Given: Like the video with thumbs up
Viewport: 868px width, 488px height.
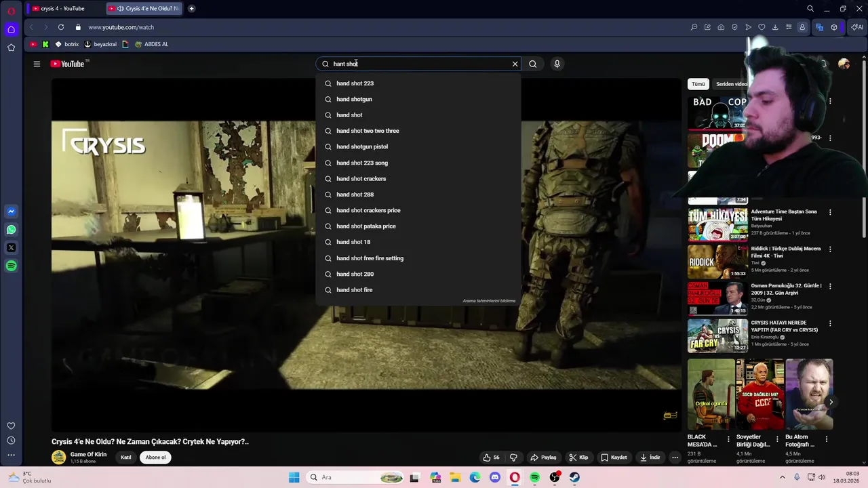Looking at the screenshot, I should point(491,457).
